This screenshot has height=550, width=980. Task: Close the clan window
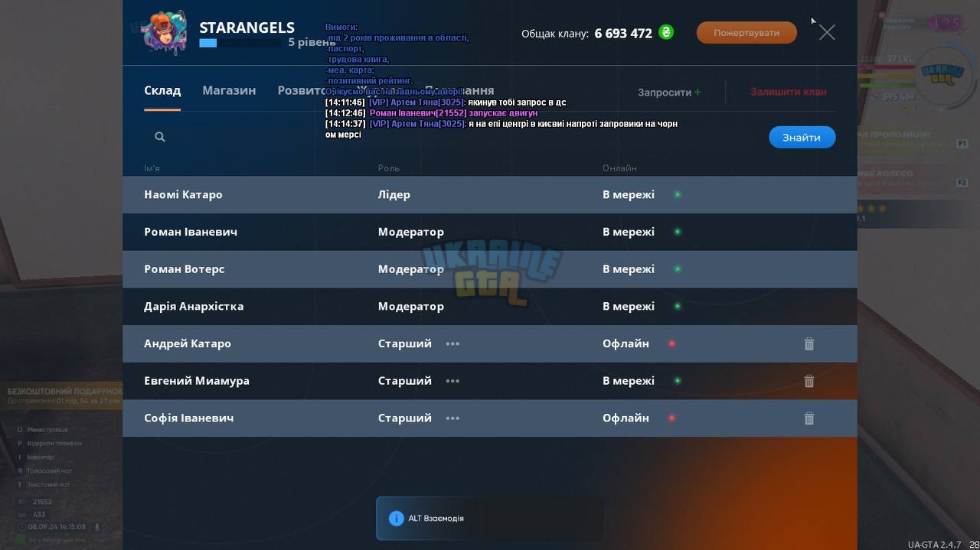827,32
